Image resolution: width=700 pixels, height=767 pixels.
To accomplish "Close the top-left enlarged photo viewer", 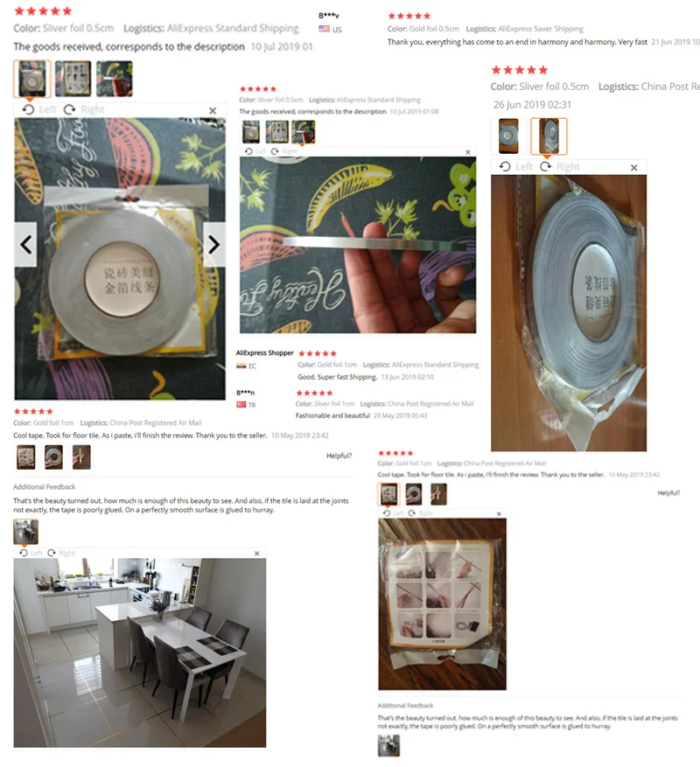I will [x=213, y=110].
